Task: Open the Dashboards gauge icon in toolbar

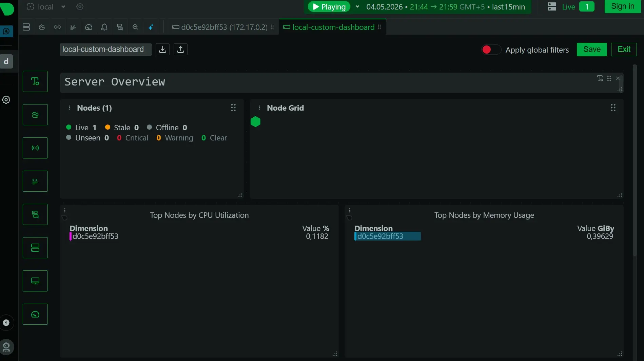Action: 89,27
